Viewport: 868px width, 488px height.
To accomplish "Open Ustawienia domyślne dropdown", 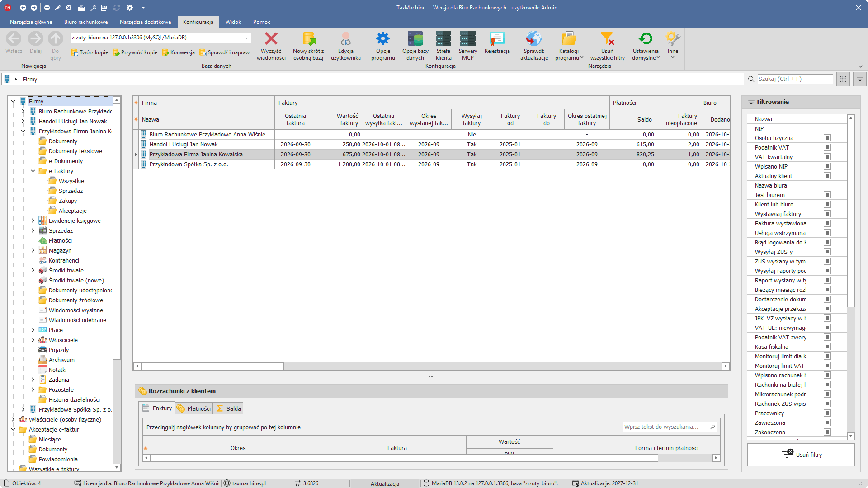I will (646, 46).
